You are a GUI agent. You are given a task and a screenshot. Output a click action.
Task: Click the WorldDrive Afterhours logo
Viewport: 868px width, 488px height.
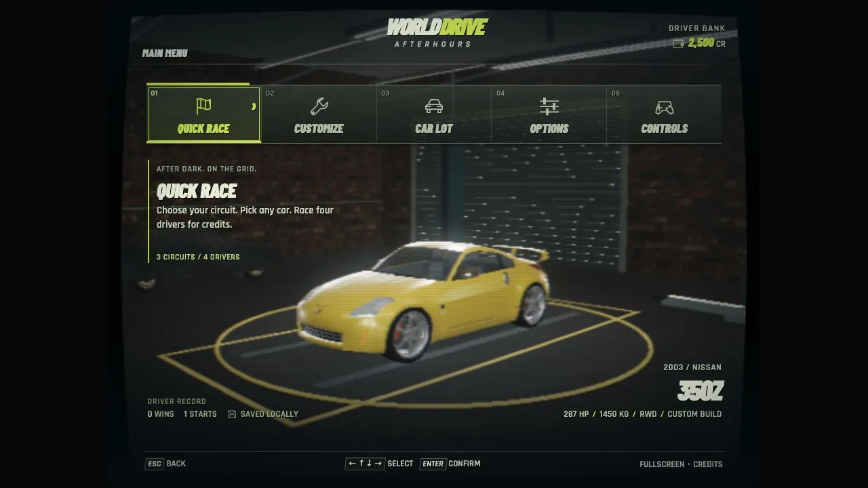(437, 33)
